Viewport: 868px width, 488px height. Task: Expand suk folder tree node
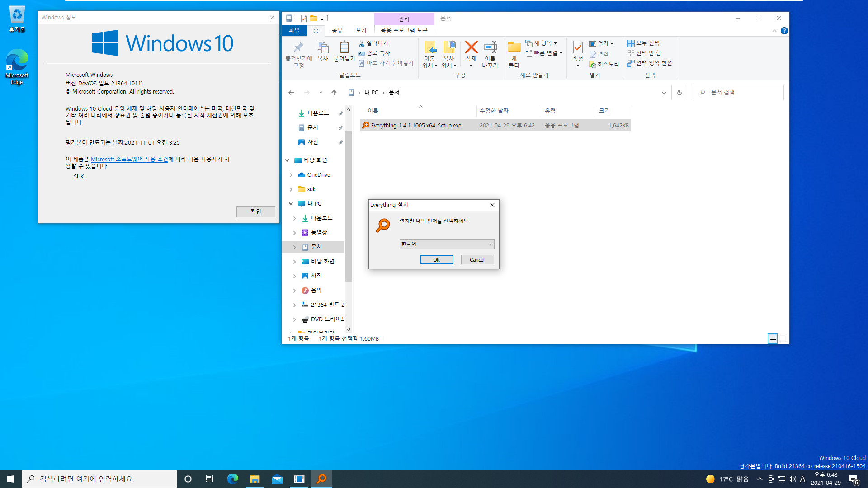[x=291, y=189]
